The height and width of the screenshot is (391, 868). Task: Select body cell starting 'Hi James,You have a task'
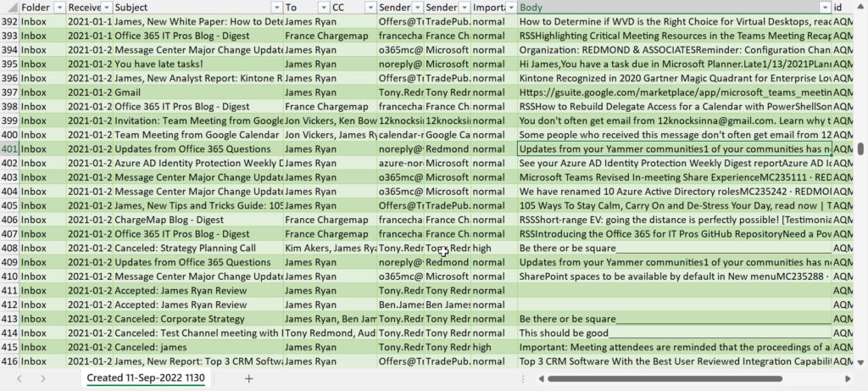coord(675,64)
